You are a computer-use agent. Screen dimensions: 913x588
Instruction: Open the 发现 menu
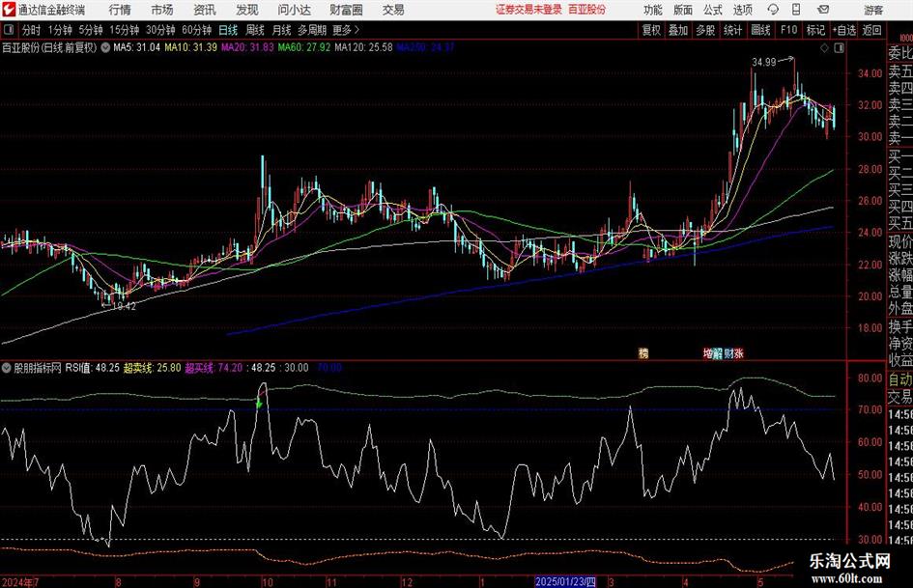[247, 10]
